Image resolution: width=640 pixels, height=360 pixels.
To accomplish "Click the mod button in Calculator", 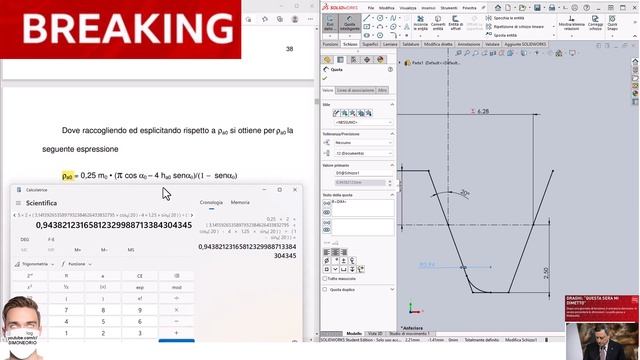I will tap(176, 287).
